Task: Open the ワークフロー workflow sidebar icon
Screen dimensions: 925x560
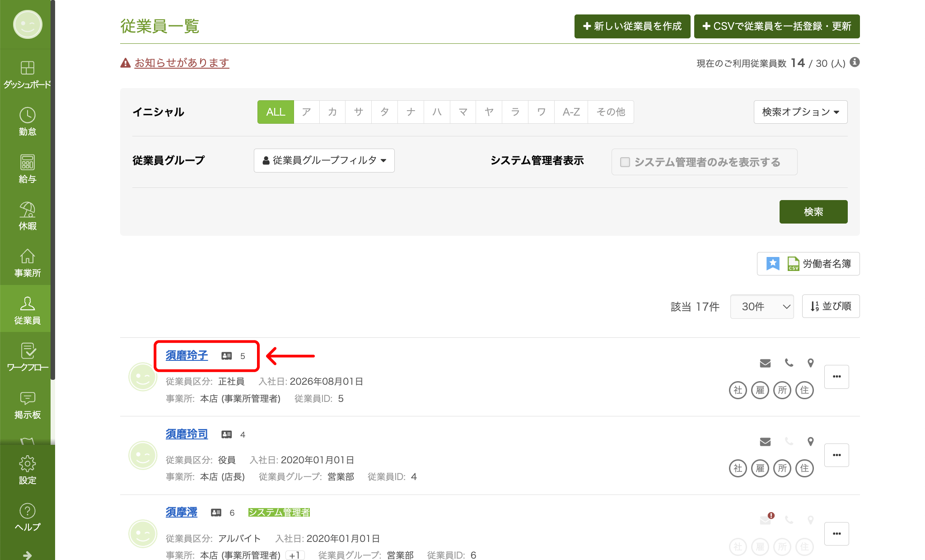Action: pyautogui.click(x=27, y=357)
